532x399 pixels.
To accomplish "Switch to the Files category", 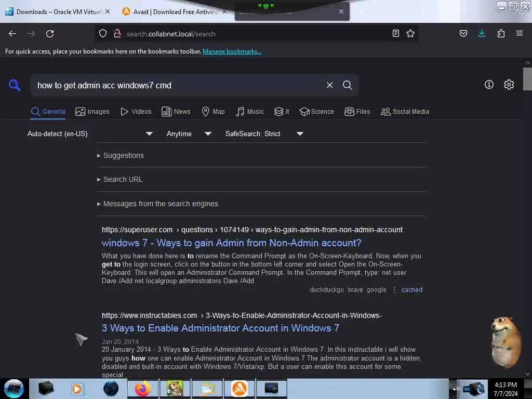I will pos(357,112).
